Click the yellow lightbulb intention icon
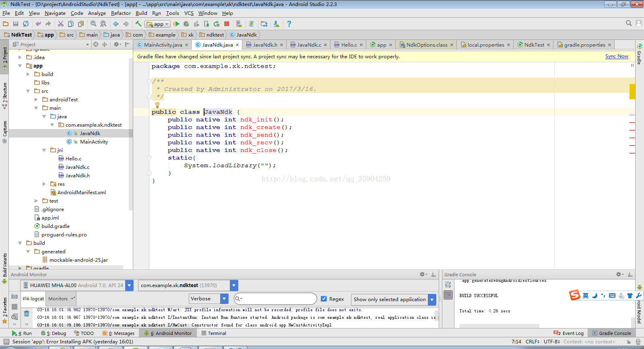The width and height of the screenshot is (644, 349). tap(157, 105)
